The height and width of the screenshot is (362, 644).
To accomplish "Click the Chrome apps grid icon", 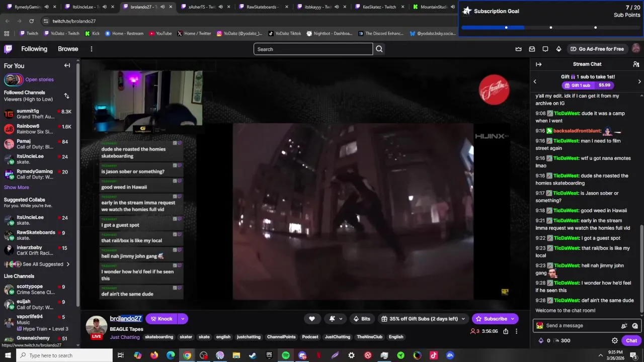I will [x=7, y=34].
